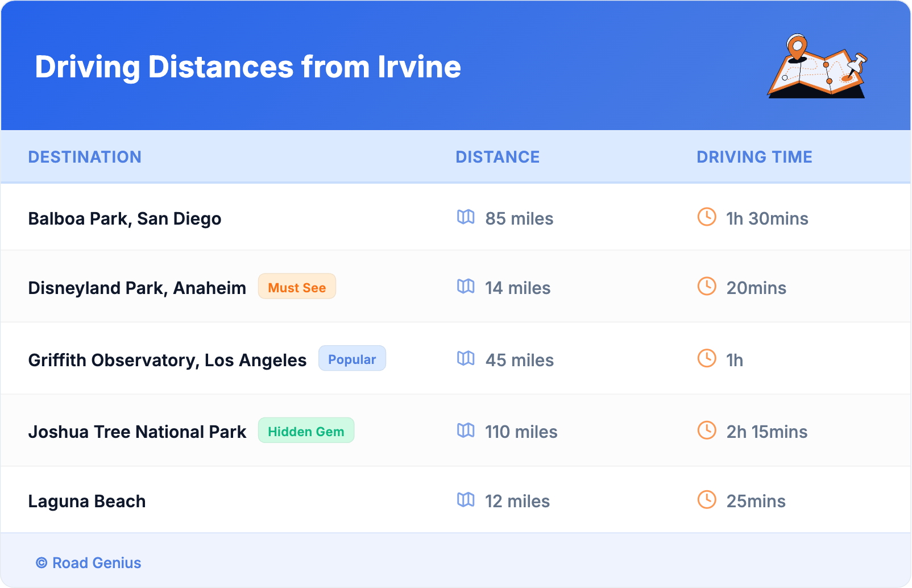The width and height of the screenshot is (912, 588).
Task: Click the clock icon beside 1h 30mins
Action: click(x=707, y=217)
